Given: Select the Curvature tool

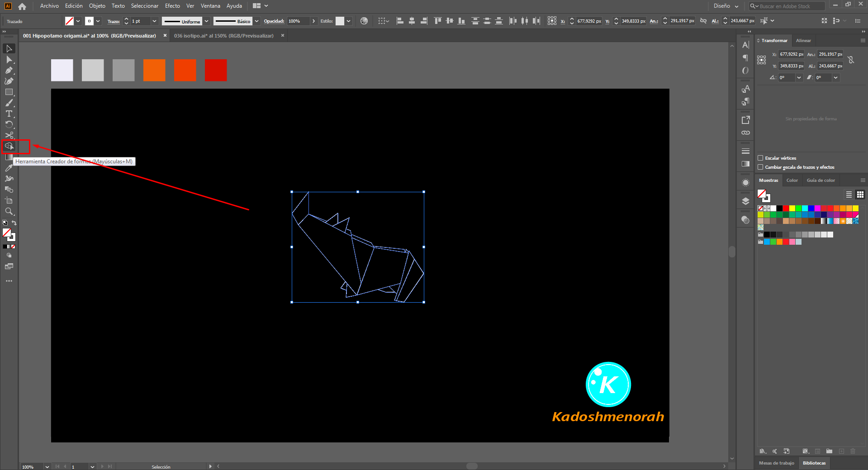Looking at the screenshot, I should [x=9, y=81].
